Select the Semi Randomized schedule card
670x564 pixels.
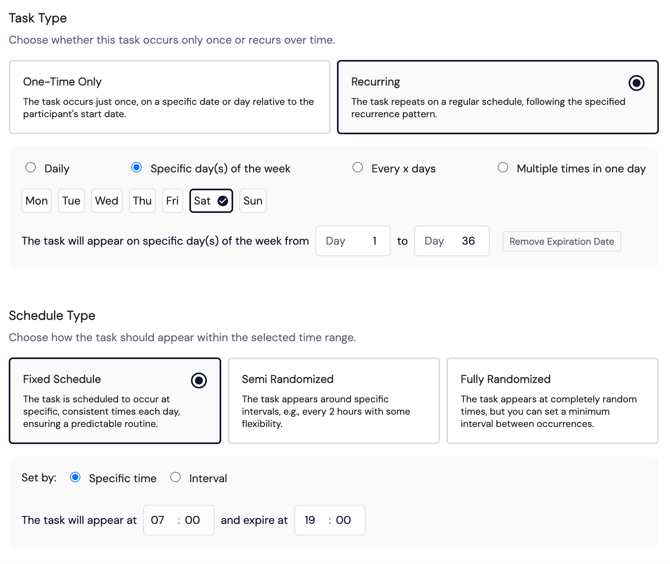click(334, 401)
